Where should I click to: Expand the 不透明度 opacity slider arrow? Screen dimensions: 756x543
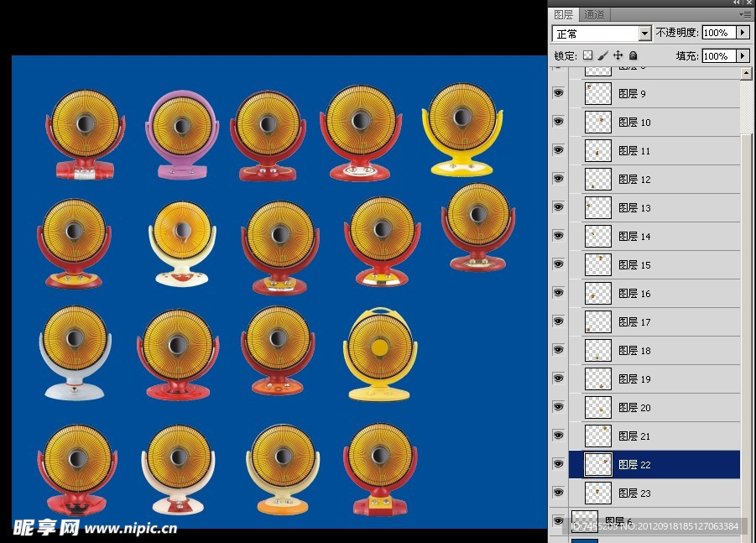tap(742, 33)
